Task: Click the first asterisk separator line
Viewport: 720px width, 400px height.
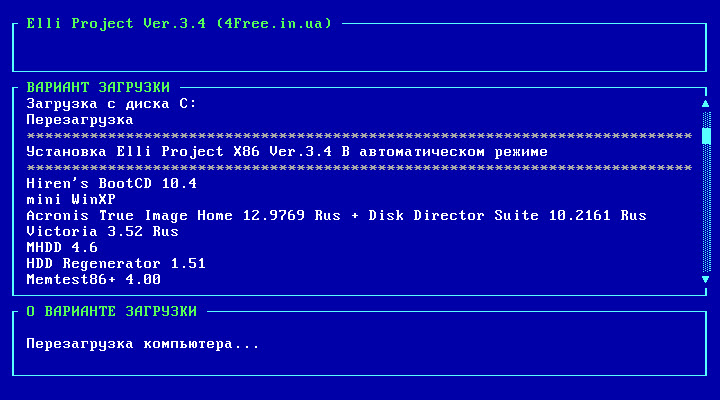Action: pos(359,136)
